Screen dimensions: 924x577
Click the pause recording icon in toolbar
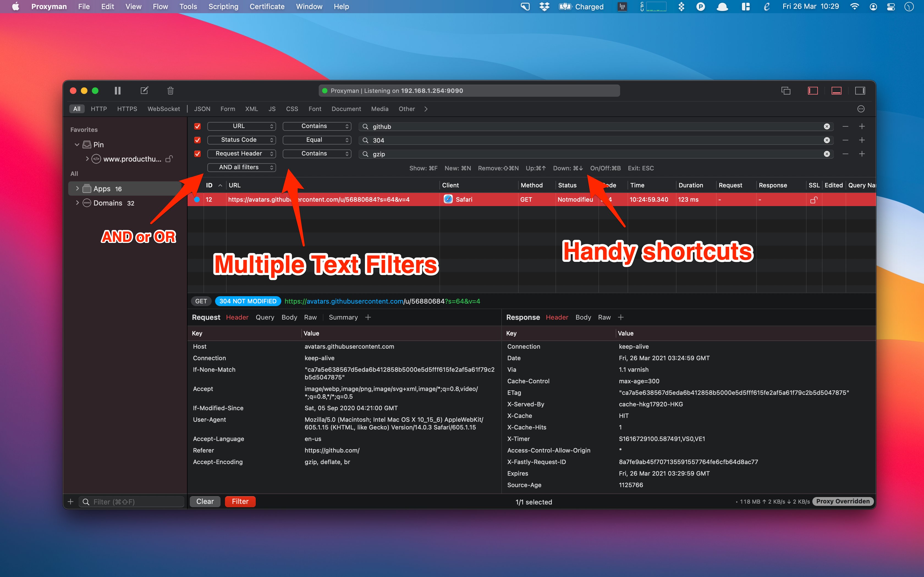118,91
